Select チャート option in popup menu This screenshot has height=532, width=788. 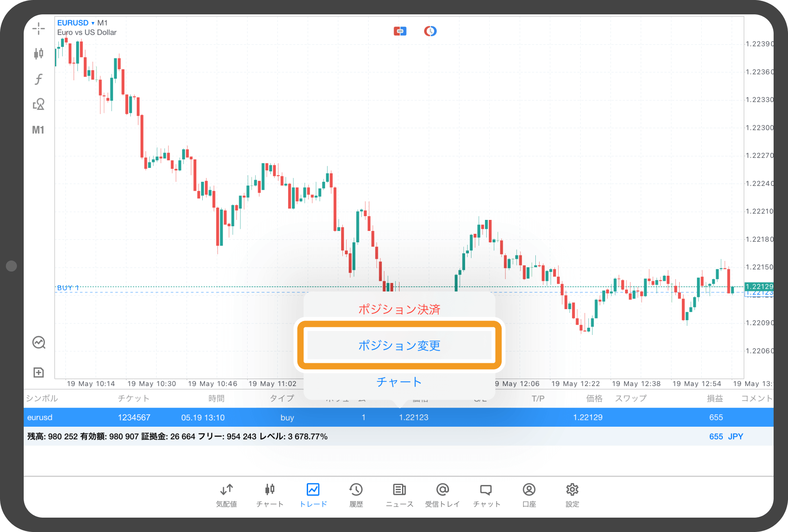(399, 382)
